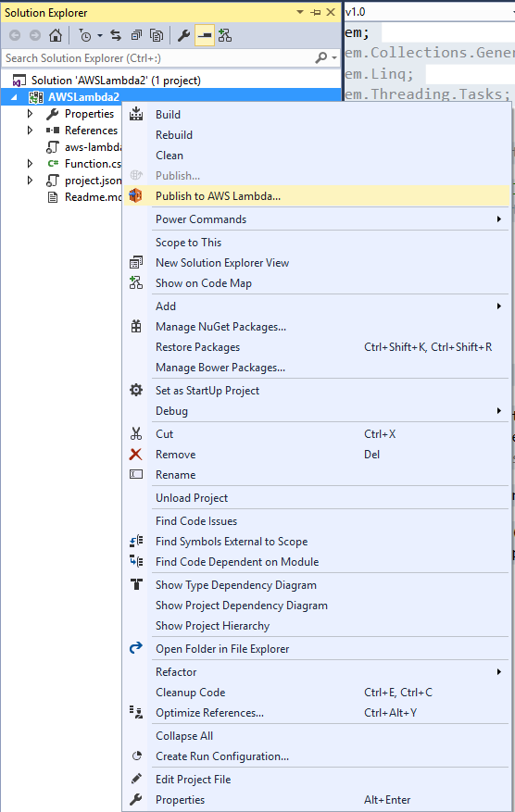This screenshot has height=812, width=515.
Task: Click Properties wrench at menu bottom
Action: coord(136,800)
